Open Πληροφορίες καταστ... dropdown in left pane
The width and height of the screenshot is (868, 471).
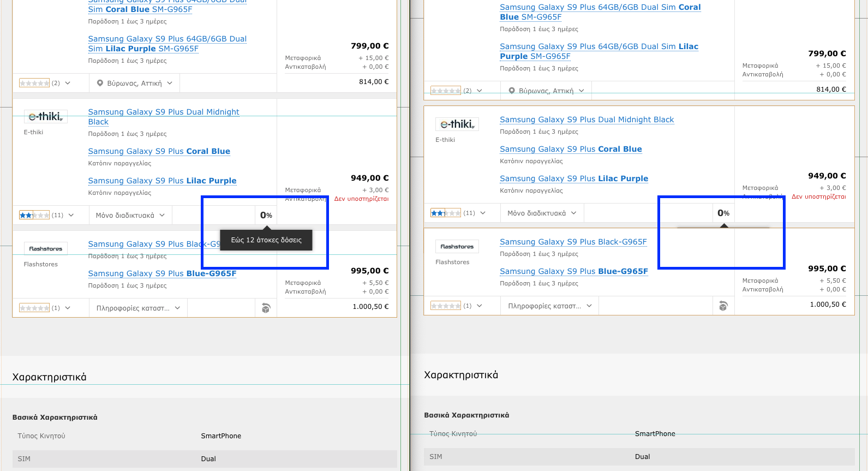point(139,308)
